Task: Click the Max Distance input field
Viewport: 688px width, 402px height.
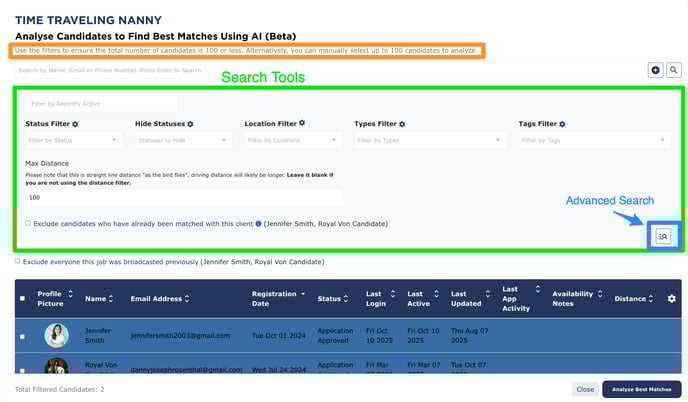Action: coord(183,198)
